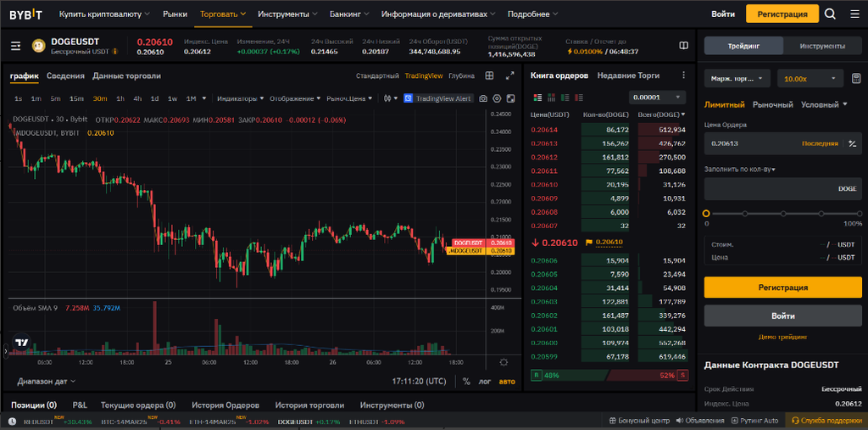Click the Log In link in header
Image resolution: width=868 pixels, height=430 pixels.
[723, 14]
